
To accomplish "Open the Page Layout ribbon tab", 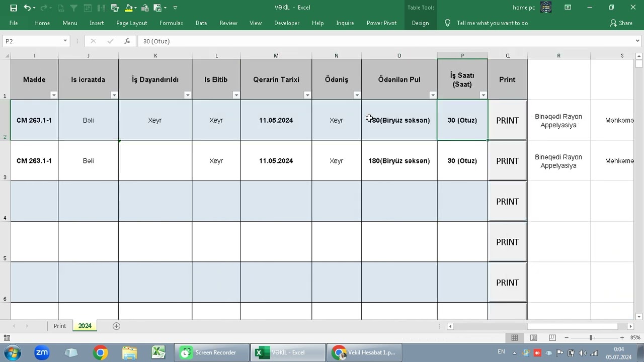I will tap(132, 23).
